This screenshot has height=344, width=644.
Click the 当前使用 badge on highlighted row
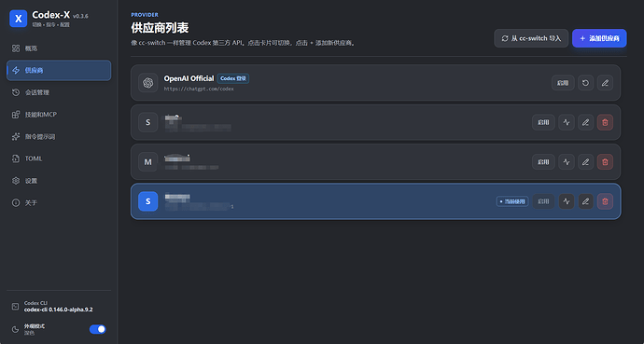click(x=512, y=201)
